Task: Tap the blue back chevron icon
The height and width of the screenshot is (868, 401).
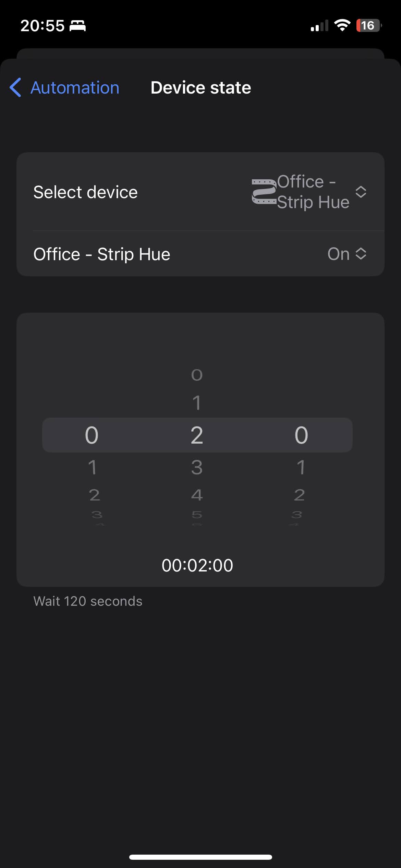Action: [x=15, y=87]
